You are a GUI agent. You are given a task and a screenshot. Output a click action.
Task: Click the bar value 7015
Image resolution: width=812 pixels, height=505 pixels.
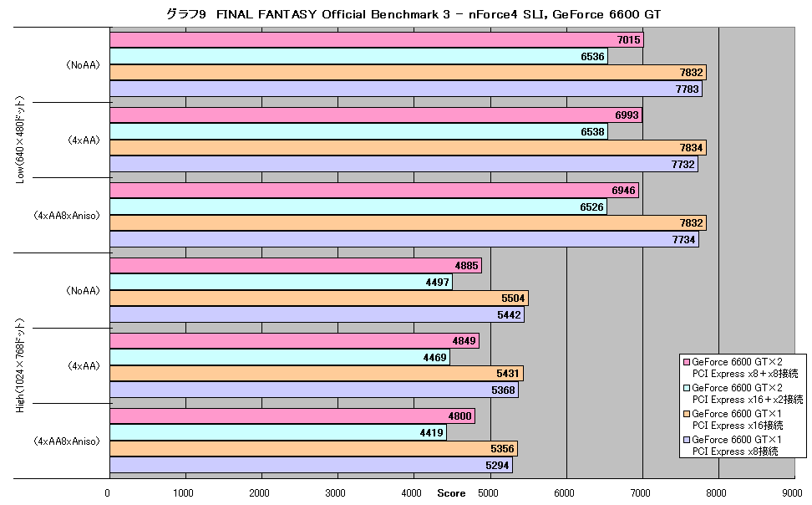[x=628, y=40]
